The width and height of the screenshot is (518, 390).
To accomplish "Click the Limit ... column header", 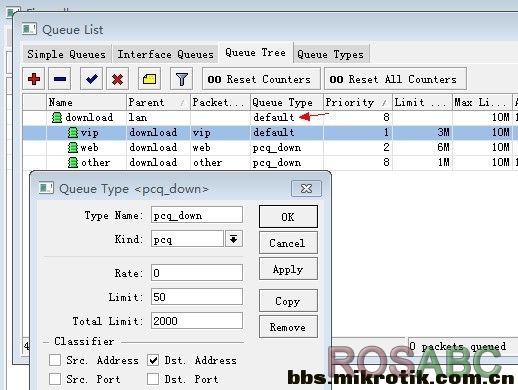I will coord(422,102).
